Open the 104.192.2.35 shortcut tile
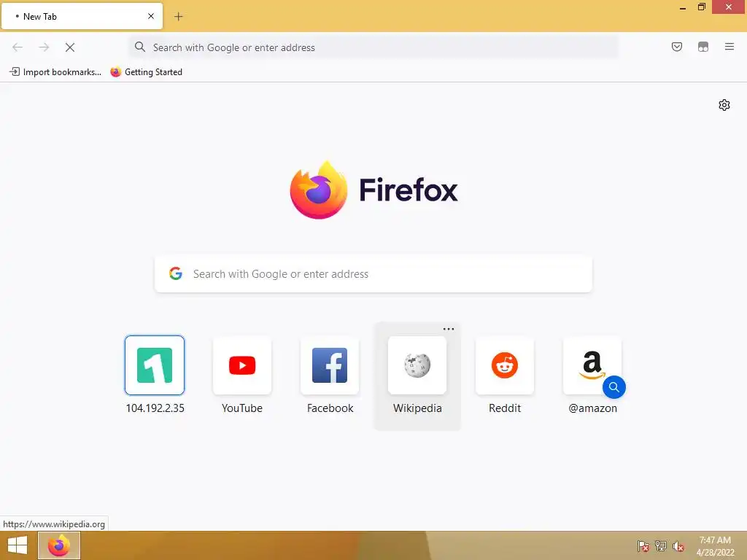 155,365
